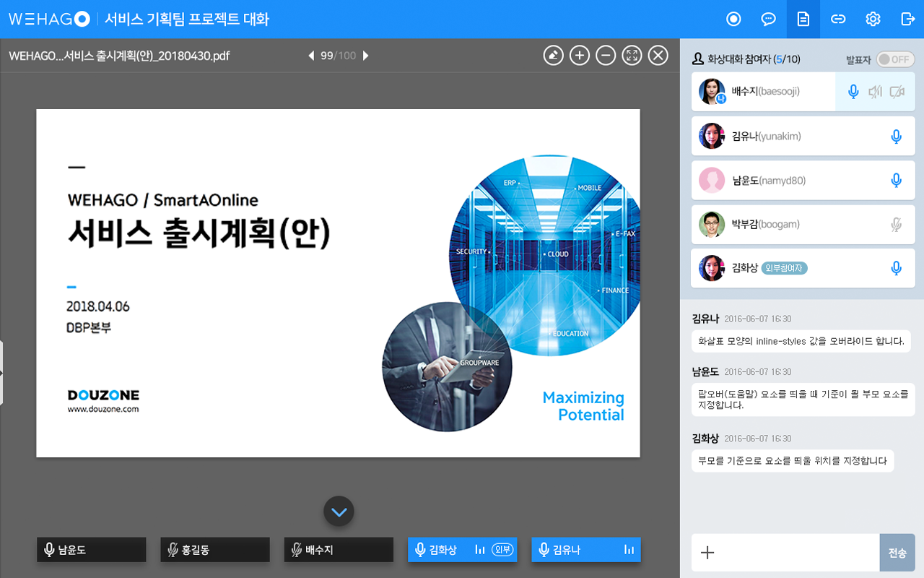Select the eraser/pen annotate tool icon
The height and width of the screenshot is (578, 924).
click(554, 55)
